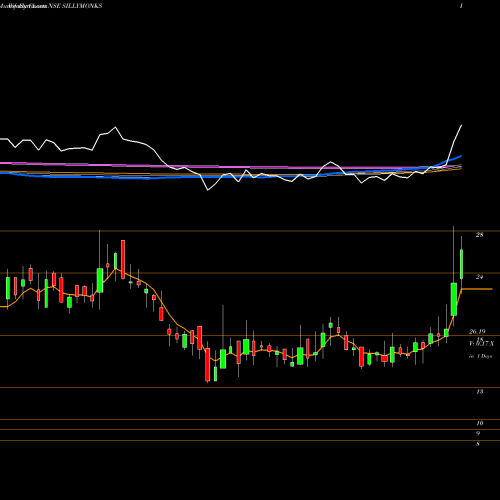Viewport: 500px width, 500px height.
Task: Click the last green candlestick on the right
Action: [x=462, y=264]
